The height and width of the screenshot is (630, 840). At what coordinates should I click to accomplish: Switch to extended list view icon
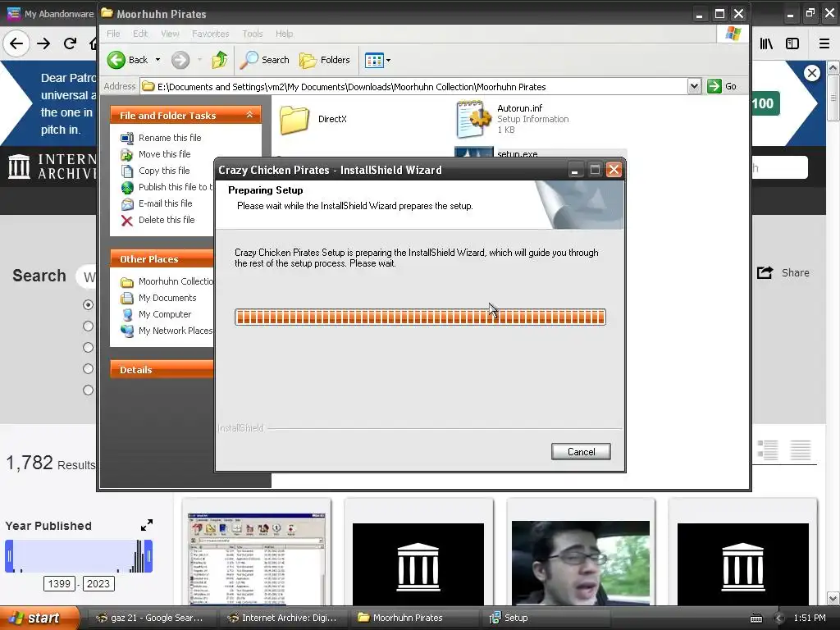tap(768, 450)
